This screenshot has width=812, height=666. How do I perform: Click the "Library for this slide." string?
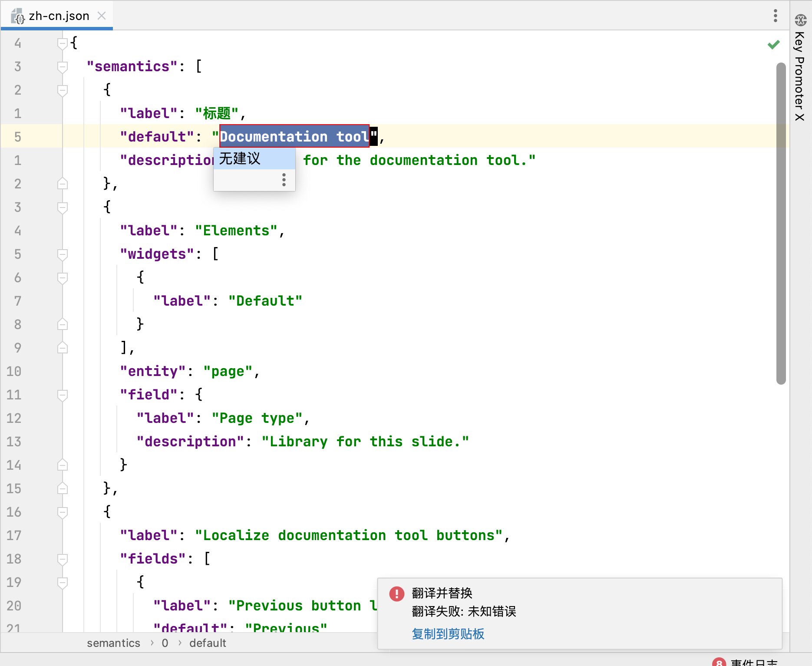[365, 442]
